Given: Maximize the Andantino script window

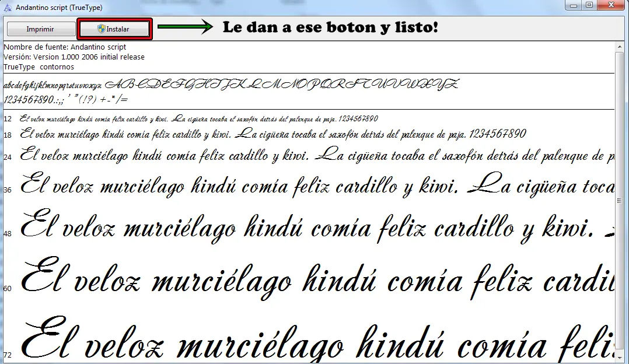Looking at the screenshot, I should 589,5.
